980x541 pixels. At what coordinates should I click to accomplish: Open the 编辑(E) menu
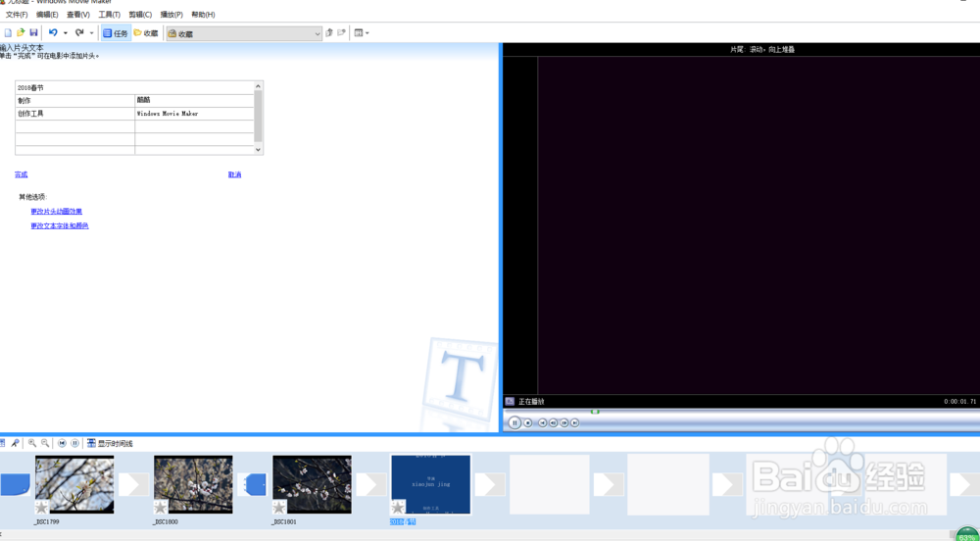pyautogui.click(x=47, y=15)
